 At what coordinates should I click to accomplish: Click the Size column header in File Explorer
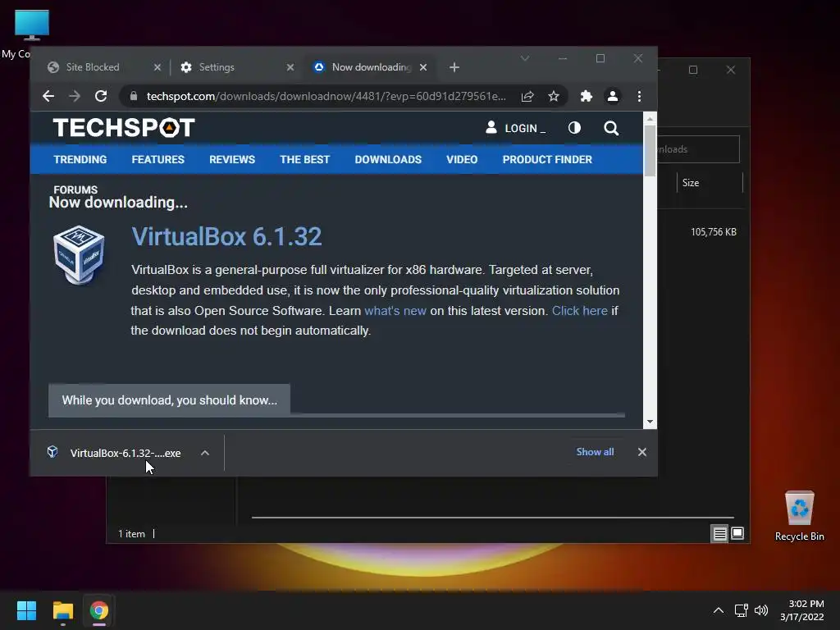[x=691, y=183]
